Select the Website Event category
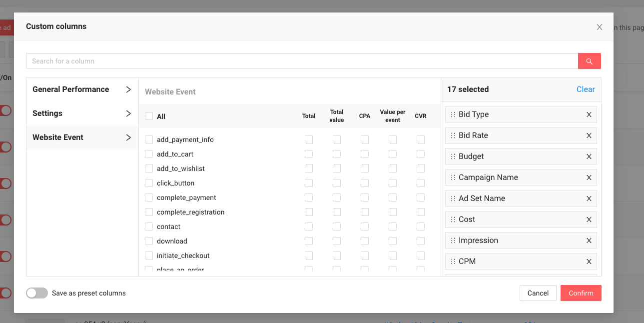 tap(58, 137)
